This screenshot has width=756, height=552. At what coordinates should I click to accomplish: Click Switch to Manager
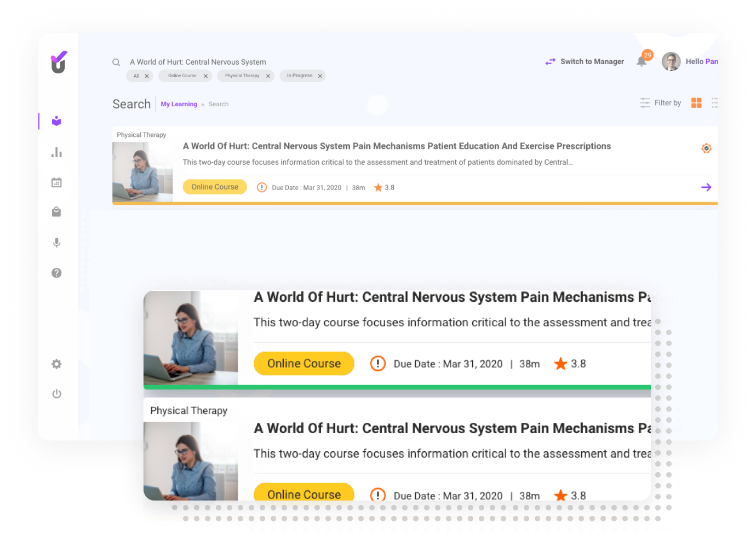point(585,62)
